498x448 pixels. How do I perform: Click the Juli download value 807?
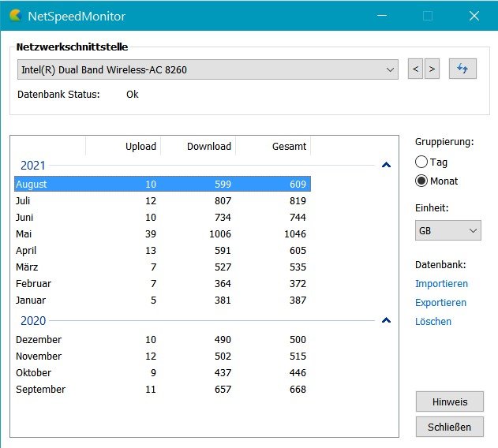[x=223, y=200]
